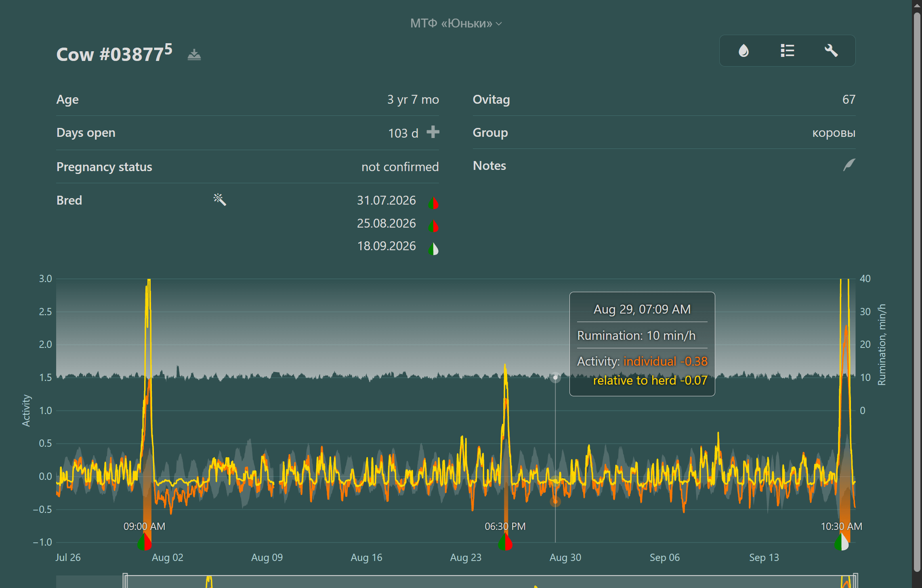Select the 10:30 AM breeding marker on chart
922x588 pixels.
(x=842, y=542)
